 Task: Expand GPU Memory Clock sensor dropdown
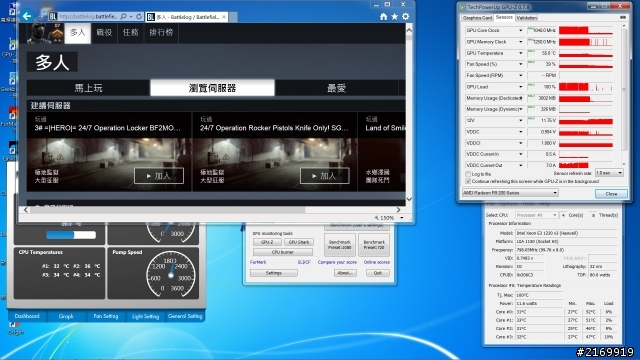(520, 42)
